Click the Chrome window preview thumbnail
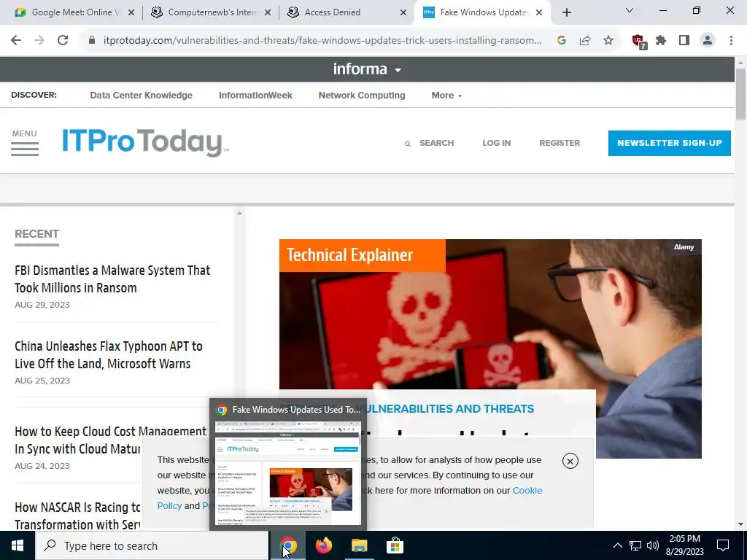 click(x=287, y=472)
